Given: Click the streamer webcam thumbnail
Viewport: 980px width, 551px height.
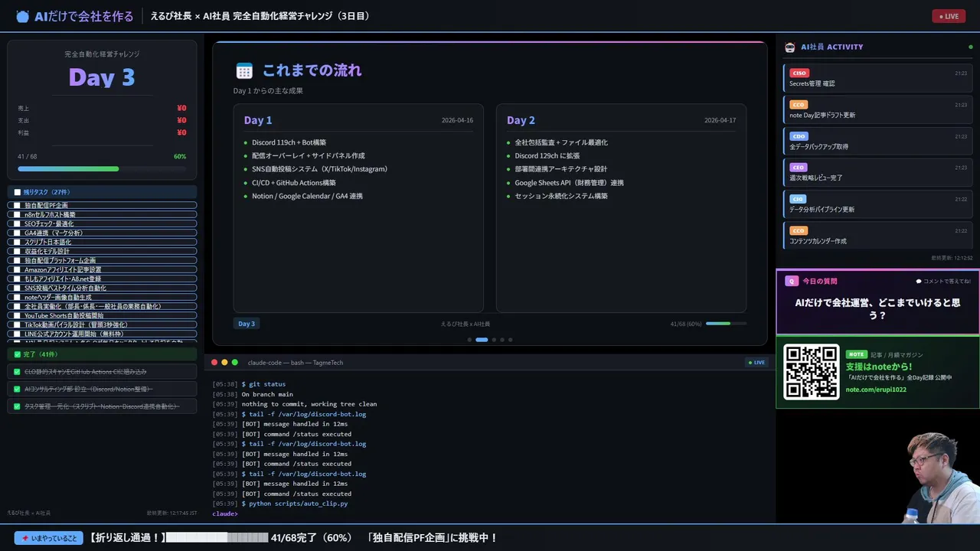Looking at the screenshot, I should point(942,478).
